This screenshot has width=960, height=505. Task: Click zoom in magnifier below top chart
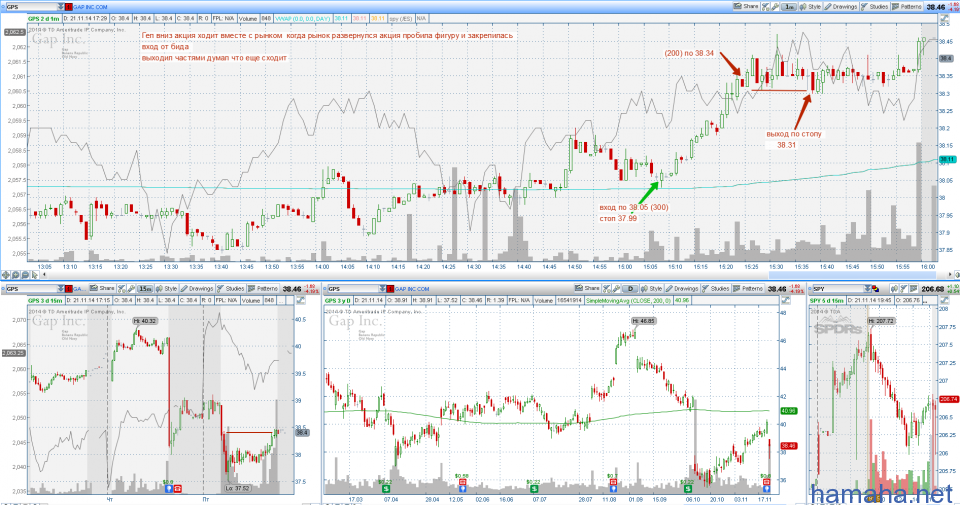coord(15,275)
